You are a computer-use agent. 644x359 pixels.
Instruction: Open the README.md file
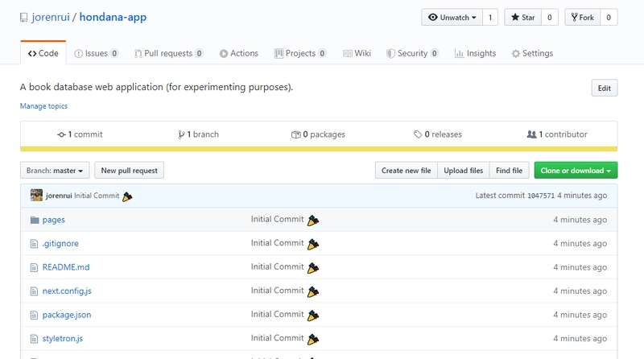(66, 267)
